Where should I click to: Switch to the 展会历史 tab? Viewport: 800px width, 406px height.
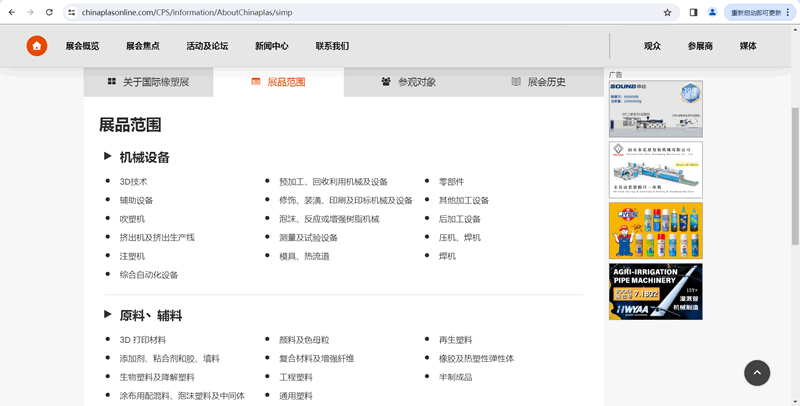(x=538, y=82)
